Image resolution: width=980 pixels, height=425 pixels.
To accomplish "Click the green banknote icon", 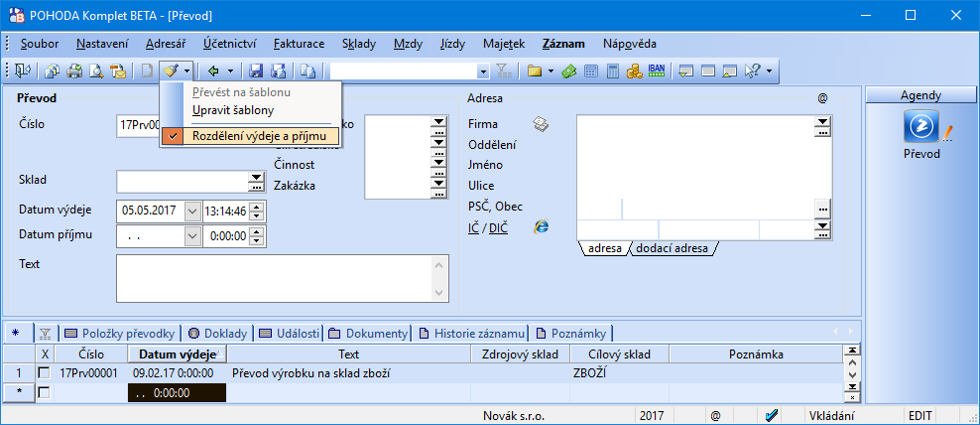I will tap(568, 71).
